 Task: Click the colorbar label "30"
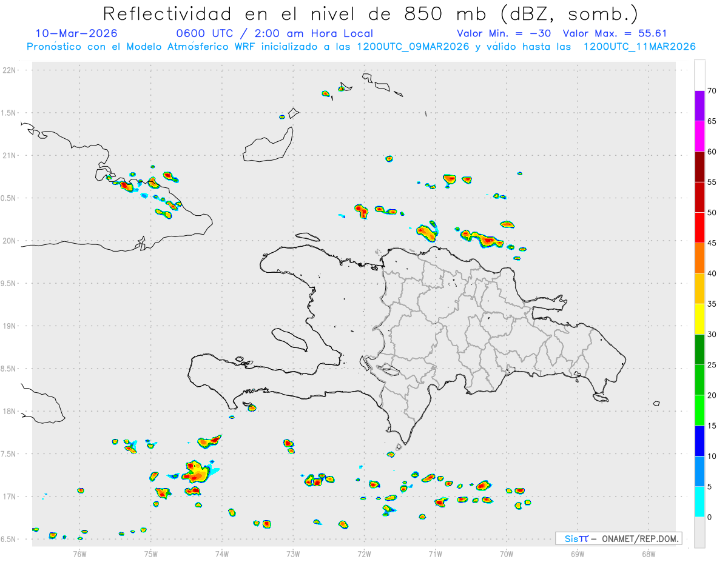(x=712, y=334)
